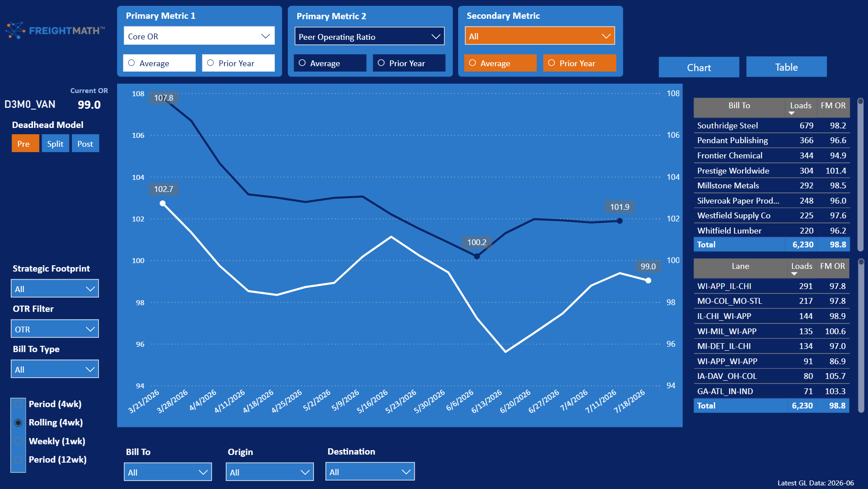
Task: Expand the OTR Filter dropdown
Action: (55, 329)
